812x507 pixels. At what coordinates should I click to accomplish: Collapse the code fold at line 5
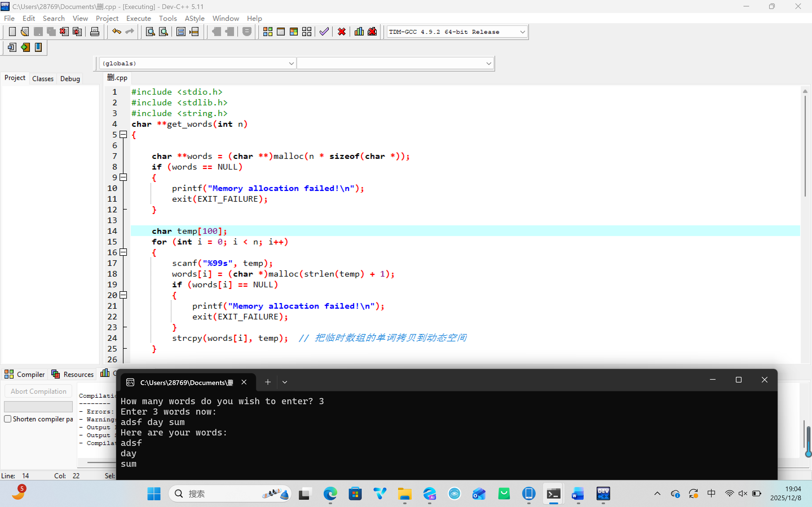point(123,134)
